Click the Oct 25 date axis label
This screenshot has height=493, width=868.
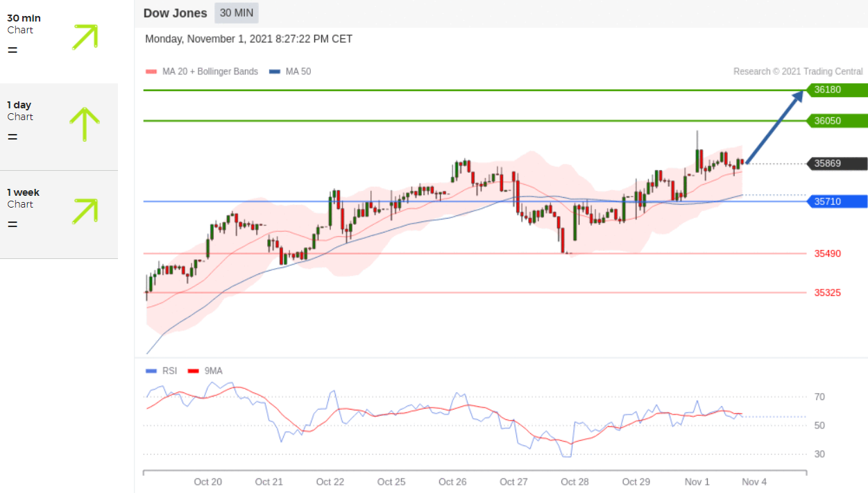pos(391,482)
